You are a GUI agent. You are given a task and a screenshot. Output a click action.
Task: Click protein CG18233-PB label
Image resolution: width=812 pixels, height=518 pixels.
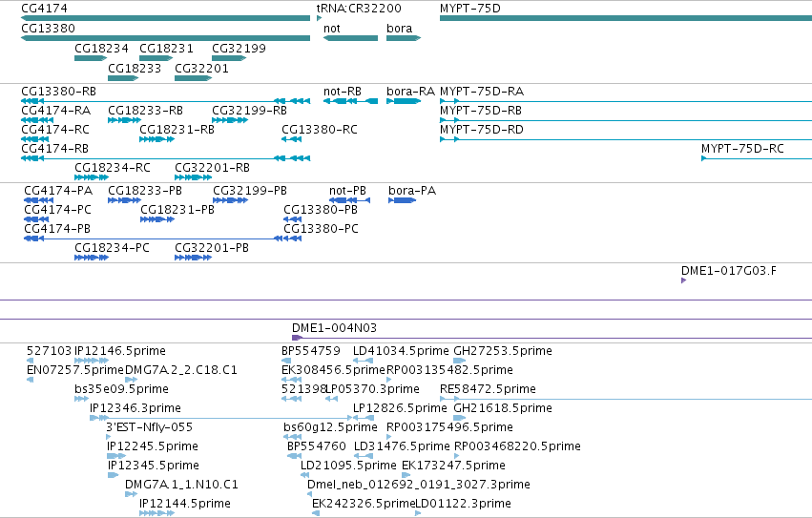pos(145,191)
